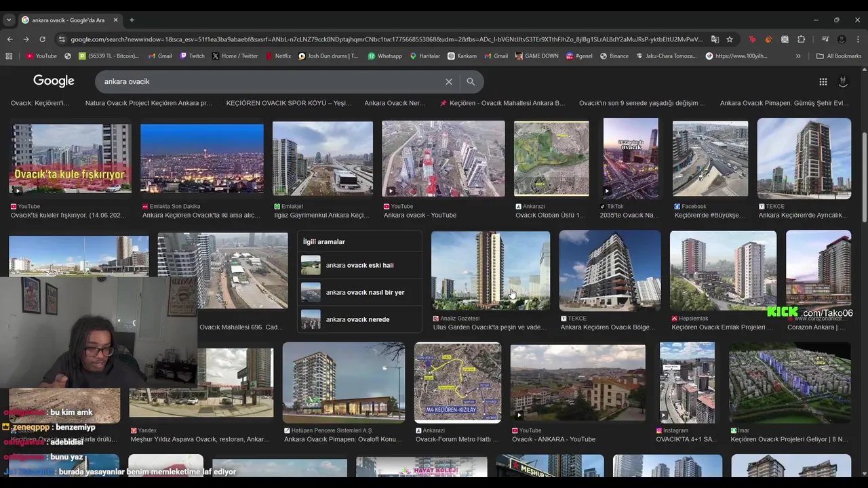The image size is (868, 488).
Task: Open the Instagram 'OVACIK'TA 4+1' image
Action: (x=687, y=383)
